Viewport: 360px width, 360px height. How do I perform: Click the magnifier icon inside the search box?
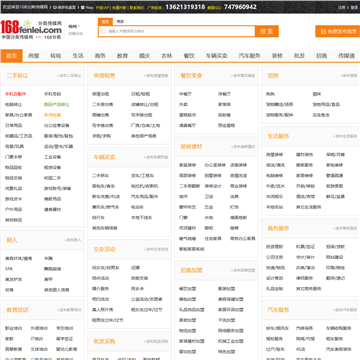[104, 31]
